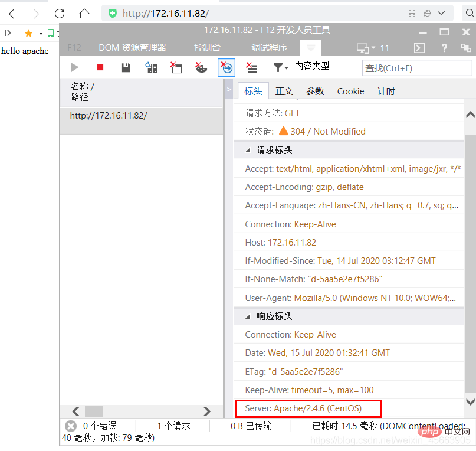Click the Keep-Alive: timeout=5 header row
Viewport: 476px width, 451px height.
pos(349,390)
